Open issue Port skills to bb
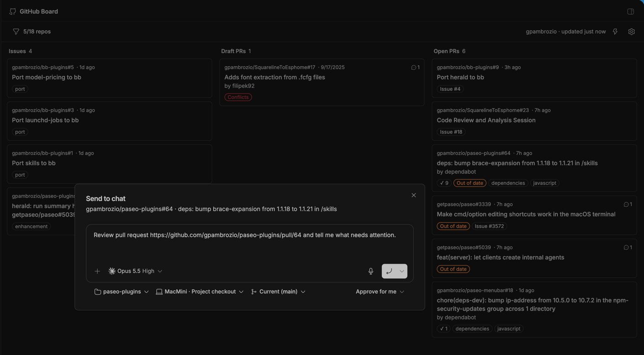644x355 pixels. tap(109, 164)
